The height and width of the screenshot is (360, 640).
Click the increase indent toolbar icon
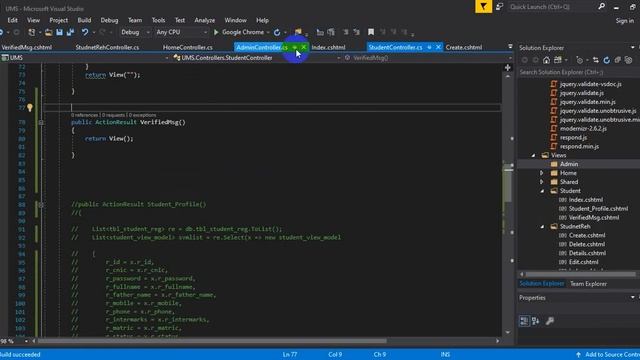pyautogui.click(x=331, y=32)
